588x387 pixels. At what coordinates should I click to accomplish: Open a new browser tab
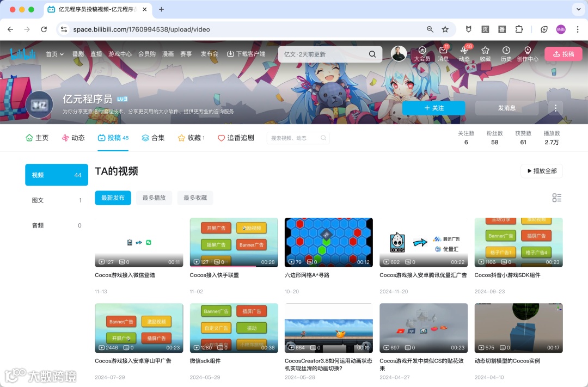pos(161,9)
